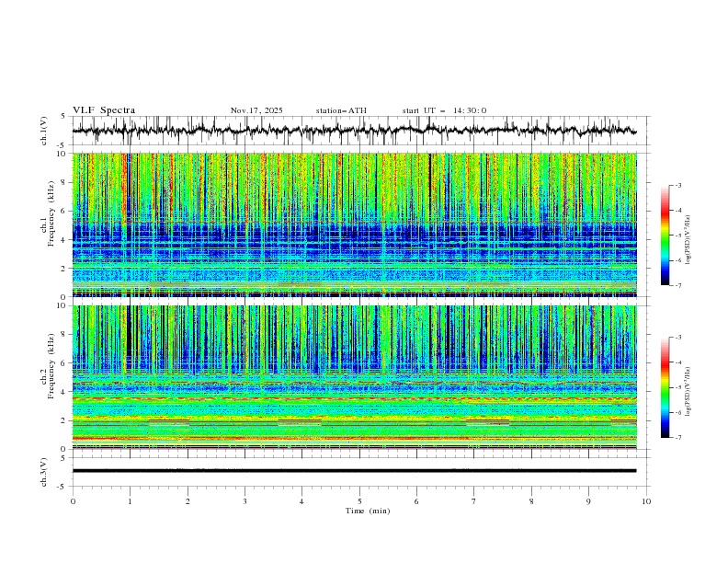Viewport: 728px width, 563px height.
Task: Click the ch.1 Frequency (kHz) axis label
Action: 49,213
